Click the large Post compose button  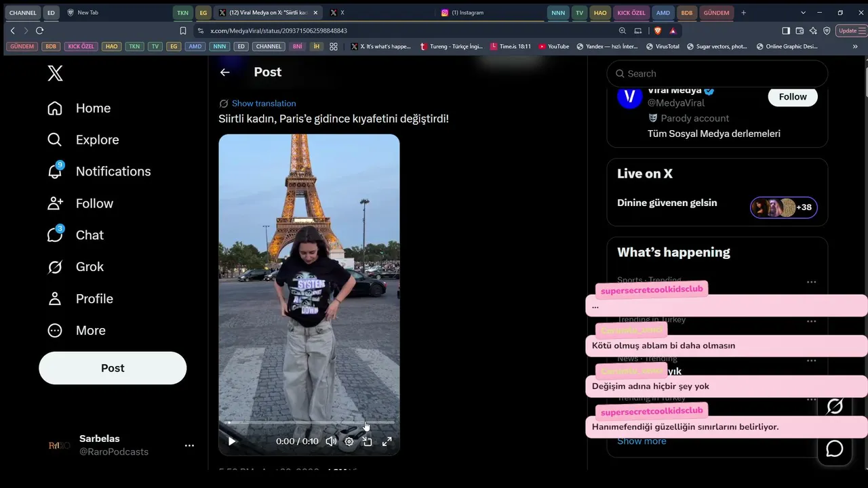click(113, 368)
